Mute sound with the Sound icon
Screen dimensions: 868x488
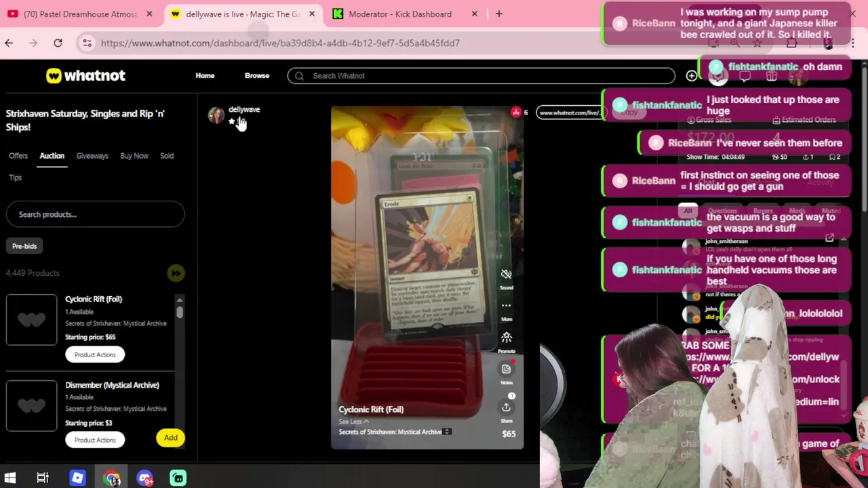coord(506,274)
